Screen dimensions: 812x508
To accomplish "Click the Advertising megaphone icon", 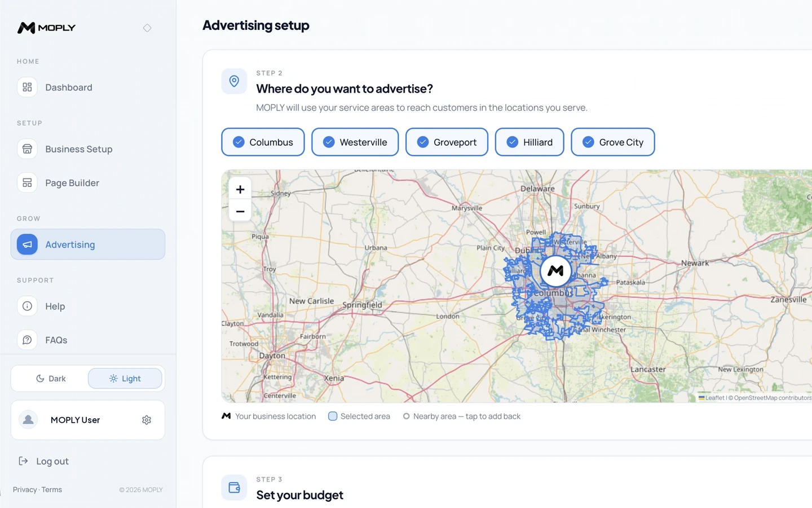I will [27, 244].
